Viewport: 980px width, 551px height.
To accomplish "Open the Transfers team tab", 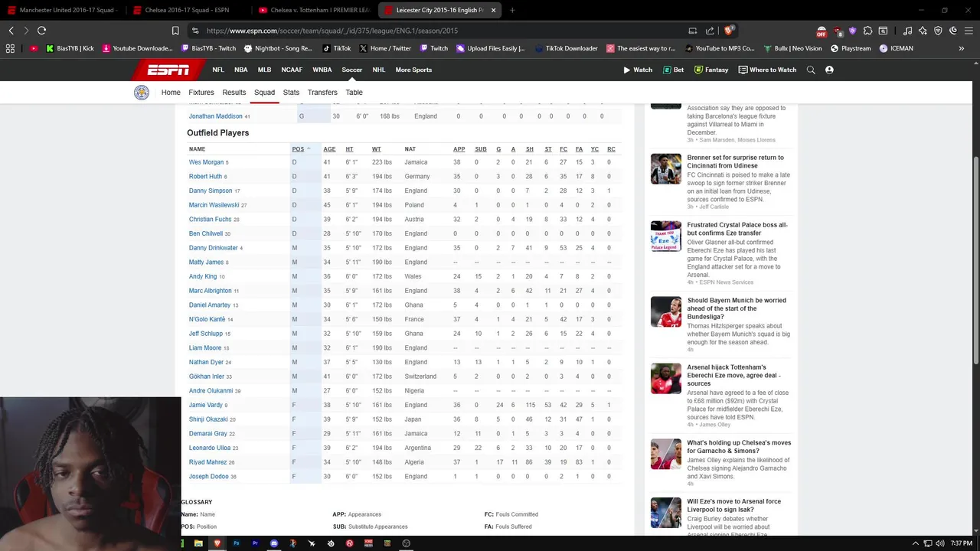I will (x=322, y=93).
